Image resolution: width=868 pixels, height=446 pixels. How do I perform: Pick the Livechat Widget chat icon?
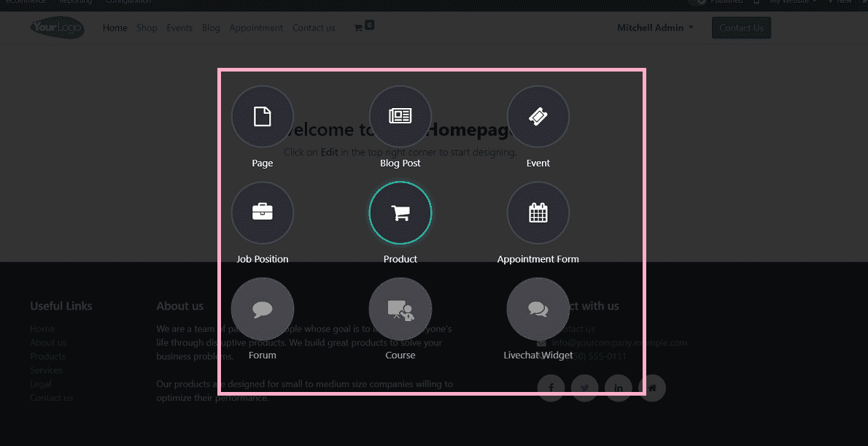coord(538,309)
